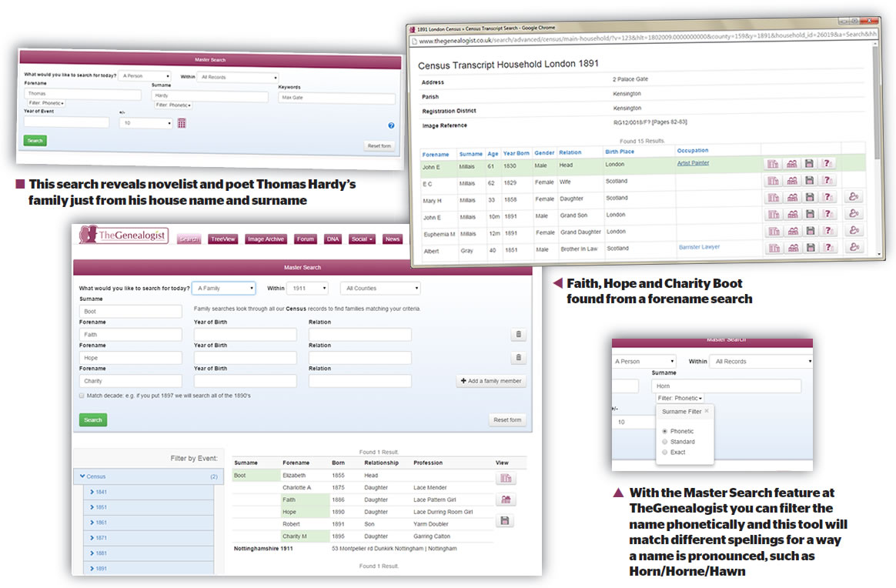Open the household icon in the Albert Gray row
Image resolution: width=896 pixels, height=588 pixels.
(x=793, y=248)
